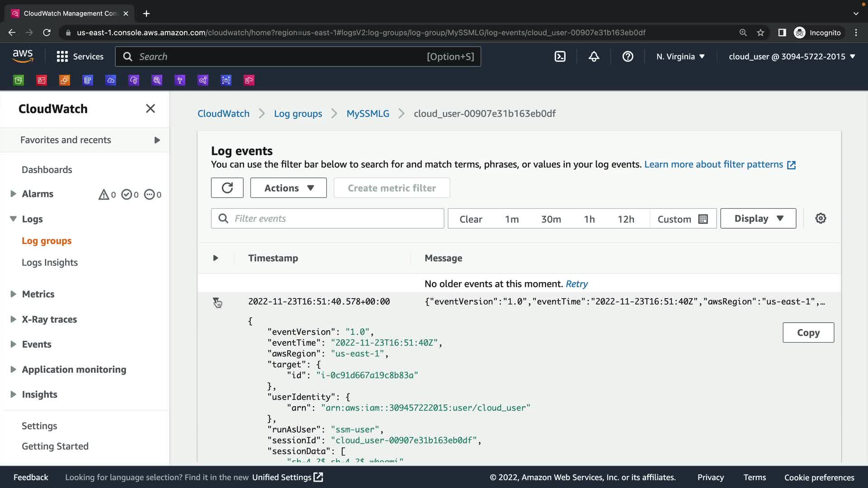
Task: Collapse the expanded log event row
Action: pos(216,301)
